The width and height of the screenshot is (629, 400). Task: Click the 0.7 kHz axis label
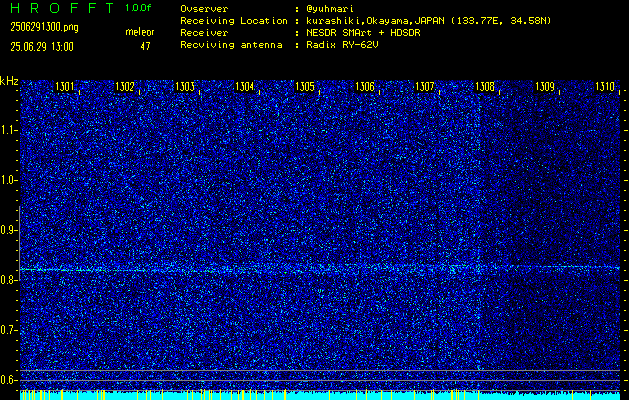pyautogui.click(x=8, y=330)
